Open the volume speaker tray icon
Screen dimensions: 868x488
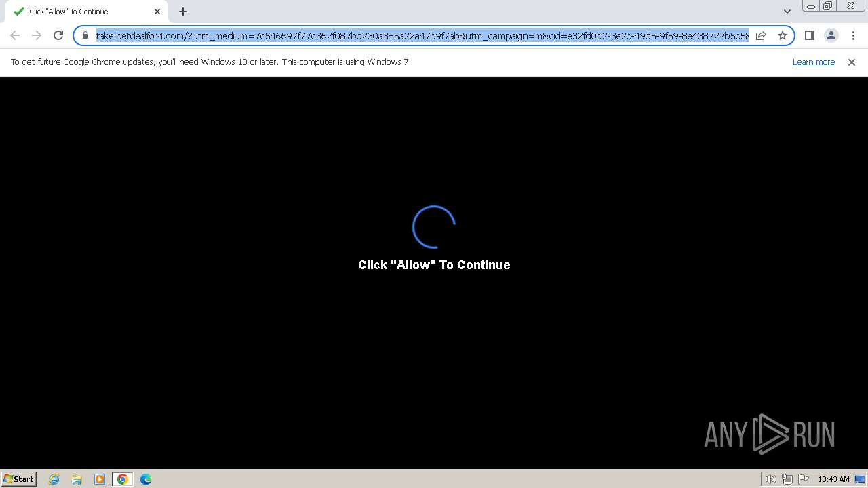click(x=771, y=479)
